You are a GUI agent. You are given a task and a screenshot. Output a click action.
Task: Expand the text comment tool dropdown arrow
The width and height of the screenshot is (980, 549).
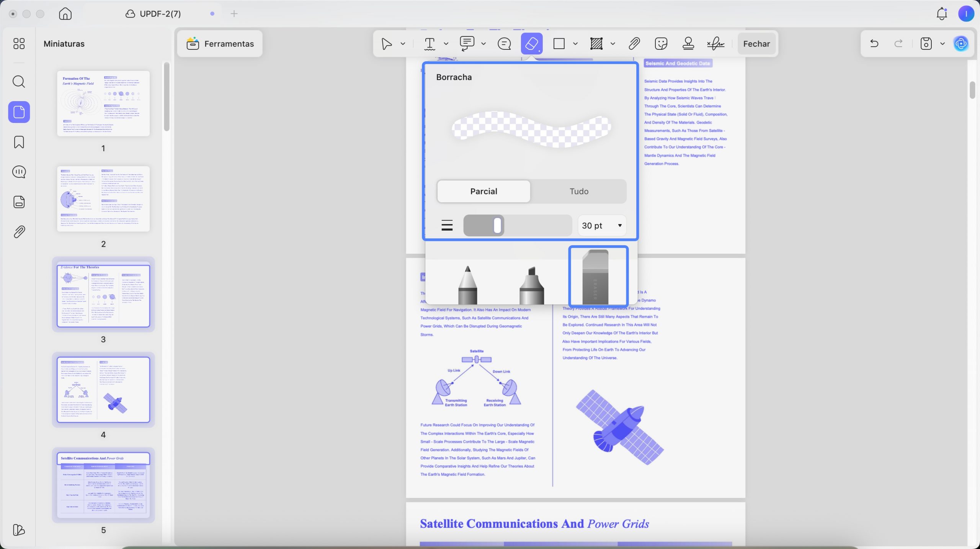pyautogui.click(x=446, y=44)
